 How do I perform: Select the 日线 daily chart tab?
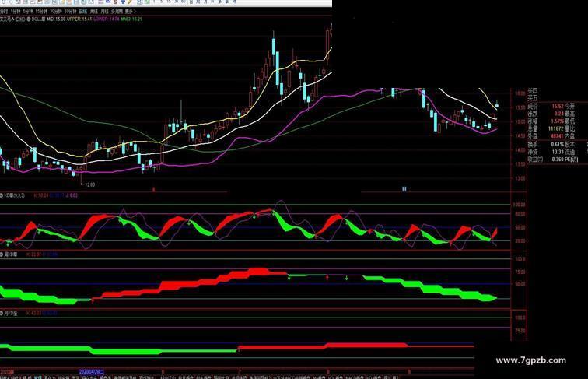(x=83, y=11)
